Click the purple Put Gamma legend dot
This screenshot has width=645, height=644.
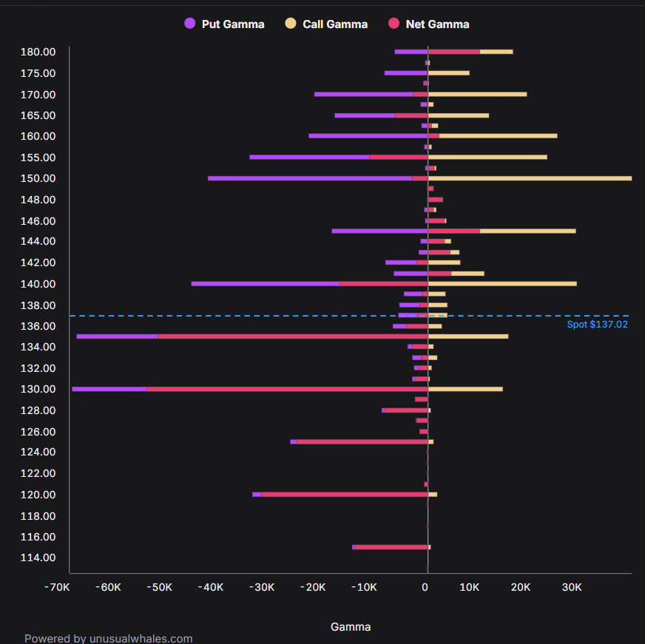(x=189, y=24)
